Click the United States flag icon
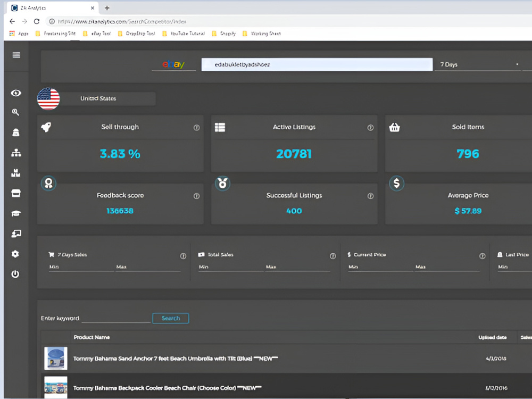 pyautogui.click(x=48, y=99)
